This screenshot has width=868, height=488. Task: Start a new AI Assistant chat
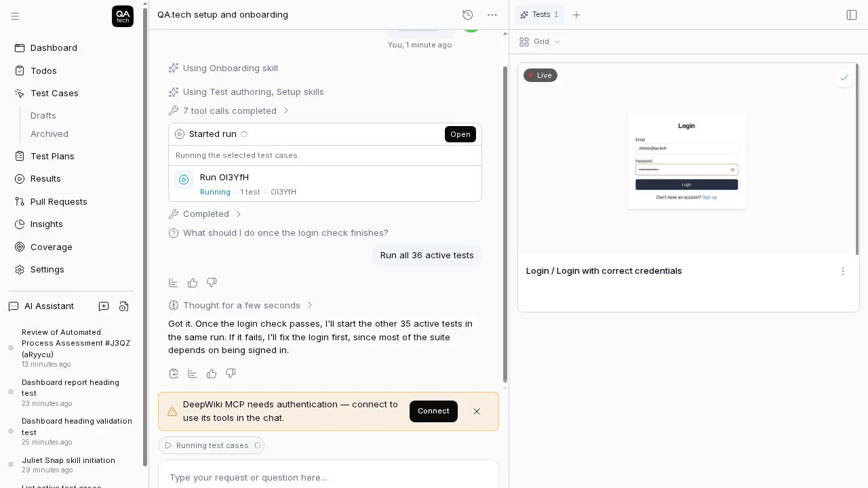[x=104, y=306]
